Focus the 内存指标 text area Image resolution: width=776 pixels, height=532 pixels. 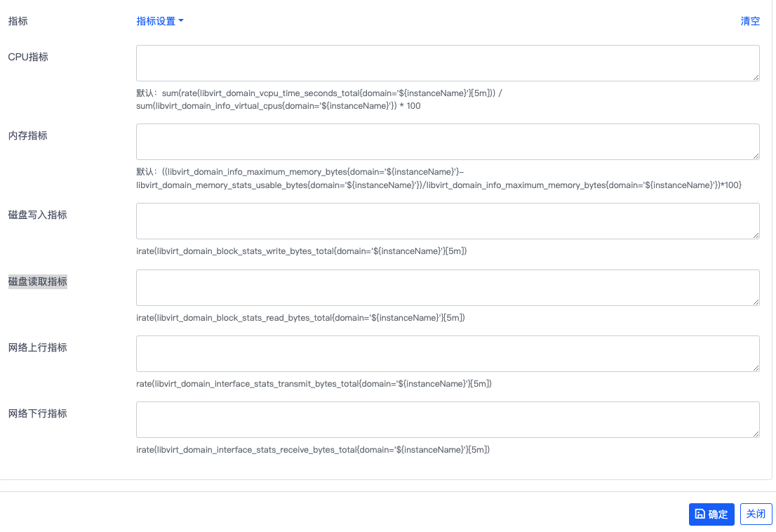point(448,142)
